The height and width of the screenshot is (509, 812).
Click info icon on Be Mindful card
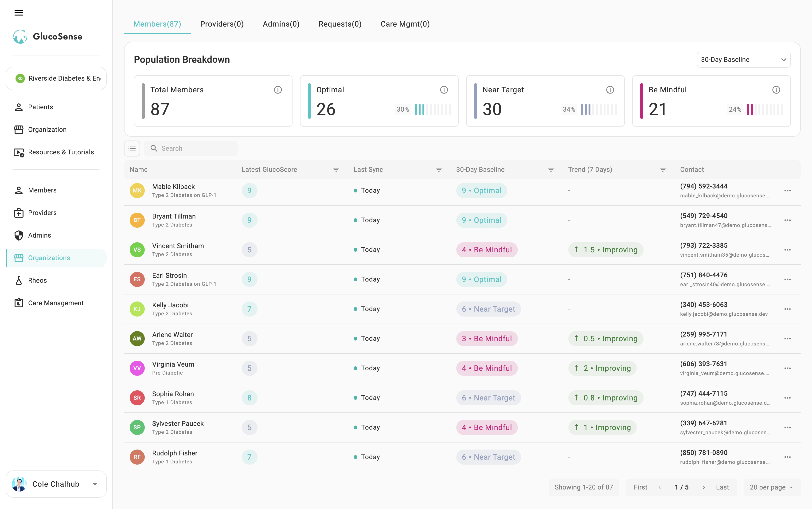coord(776,90)
